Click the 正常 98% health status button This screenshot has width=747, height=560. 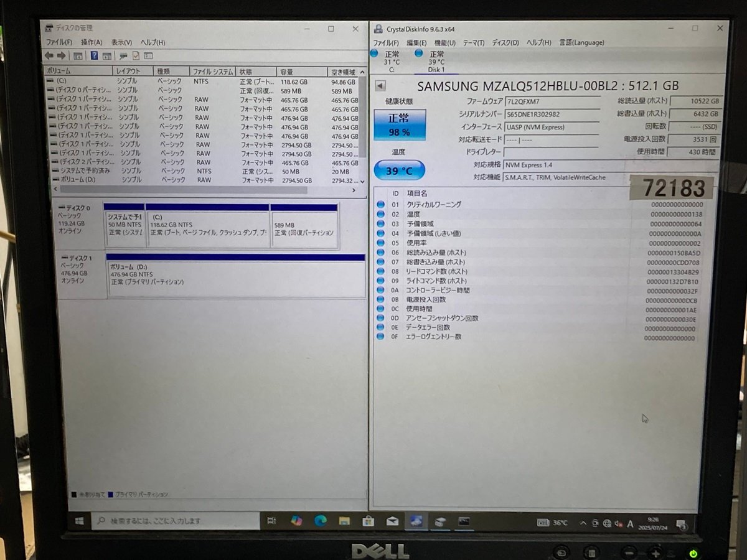[x=399, y=125]
